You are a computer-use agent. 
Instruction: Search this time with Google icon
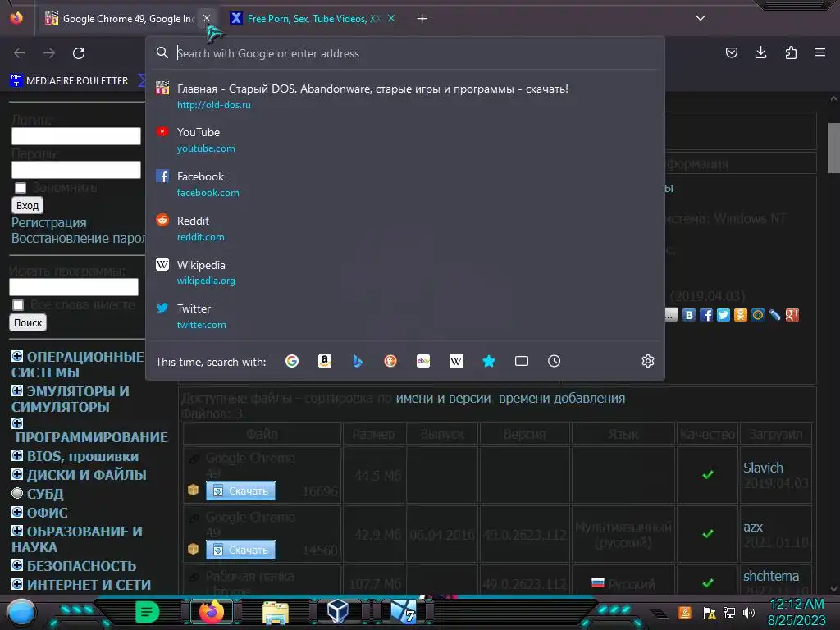tap(292, 361)
